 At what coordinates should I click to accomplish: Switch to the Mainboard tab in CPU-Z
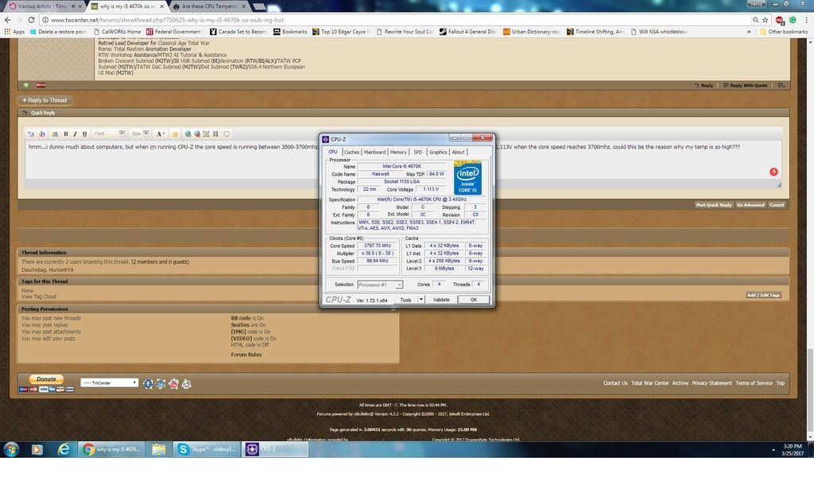click(375, 152)
